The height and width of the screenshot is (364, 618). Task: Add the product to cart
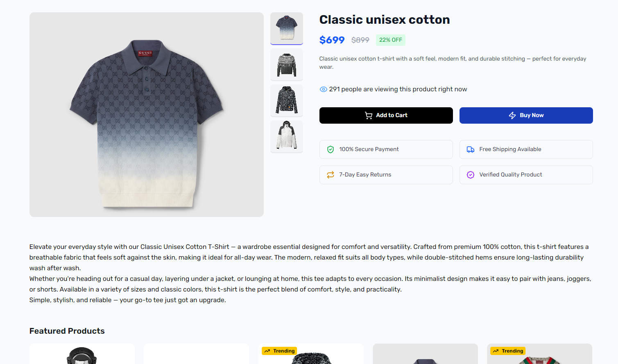pyautogui.click(x=386, y=115)
